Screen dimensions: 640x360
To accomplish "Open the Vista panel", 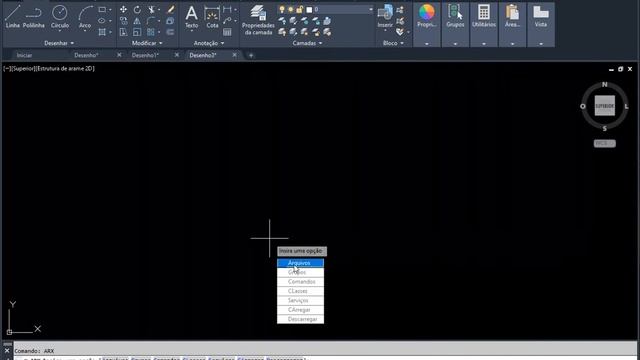I will click(x=541, y=16).
